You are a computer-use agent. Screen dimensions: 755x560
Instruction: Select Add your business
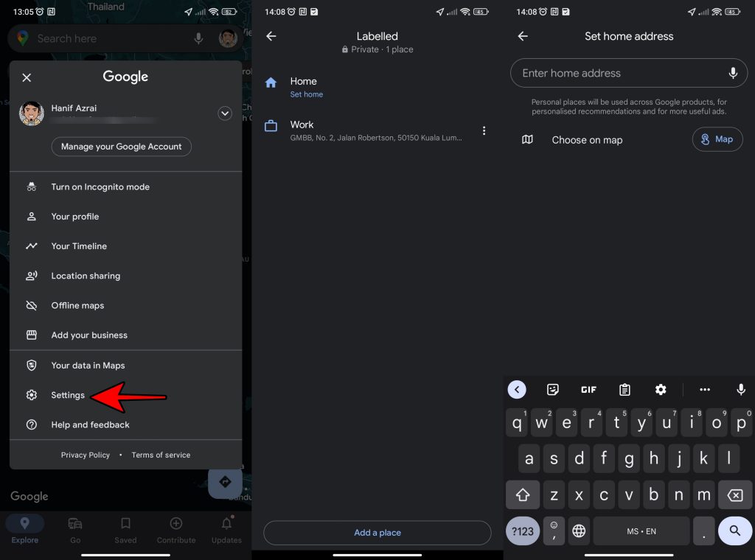point(125,335)
